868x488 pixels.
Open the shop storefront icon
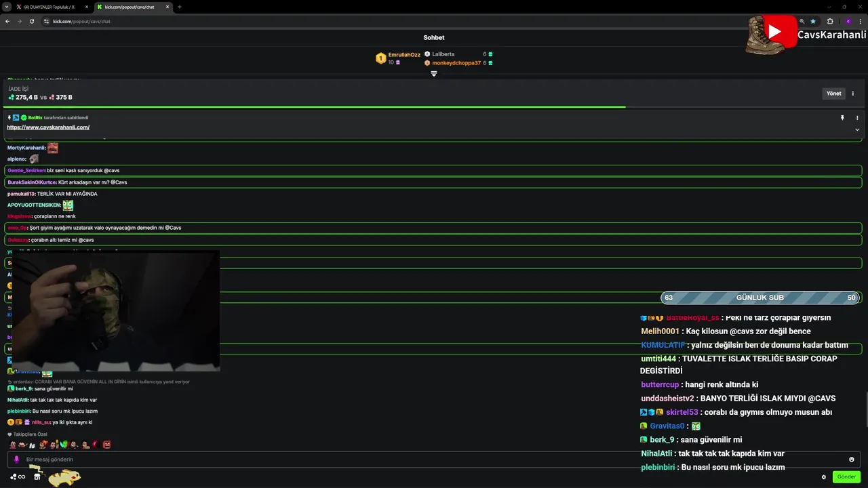tap(37, 476)
